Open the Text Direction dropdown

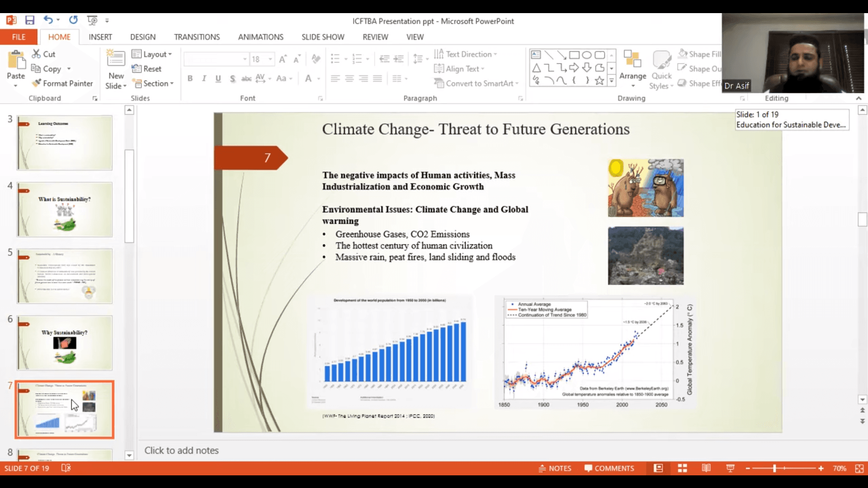pyautogui.click(x=466, y=54)
